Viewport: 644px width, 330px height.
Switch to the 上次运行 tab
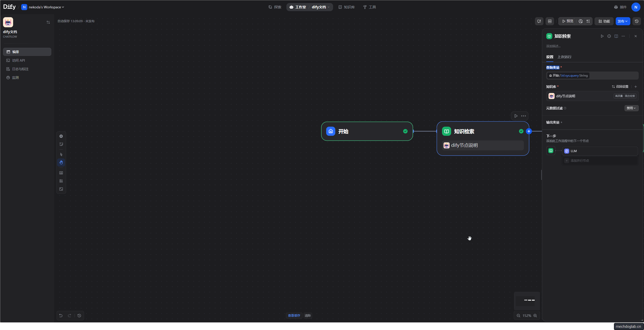(x=564, y=57)
